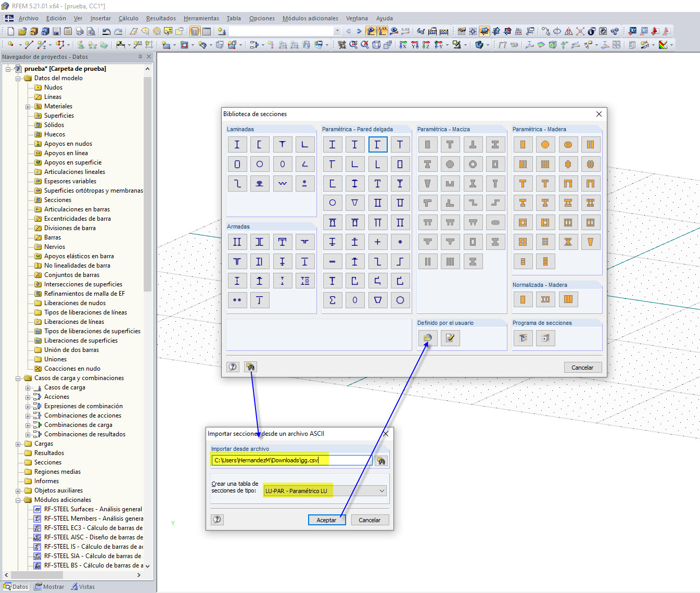Choose the cross-shaped thin-walled section
The image size is (700, 593).
point(377,242)
